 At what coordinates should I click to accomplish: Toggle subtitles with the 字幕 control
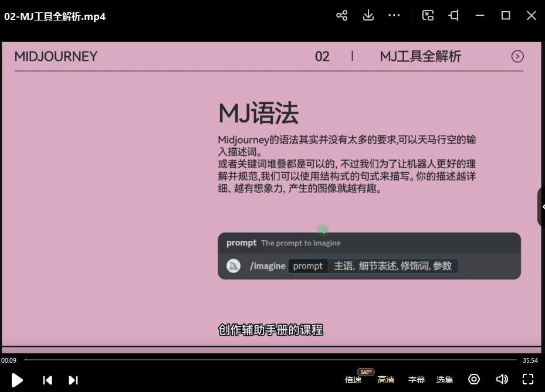[417, 380]
